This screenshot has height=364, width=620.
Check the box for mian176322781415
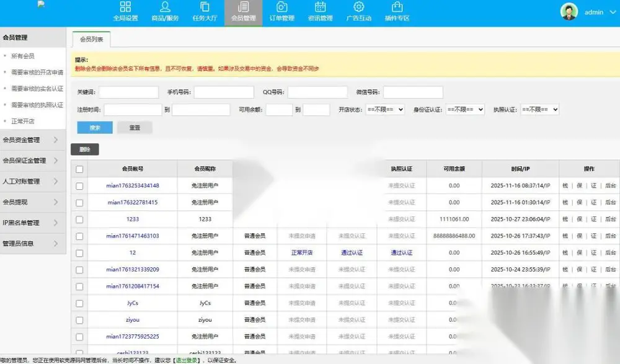pyautogui.click(x=79, y=203)
